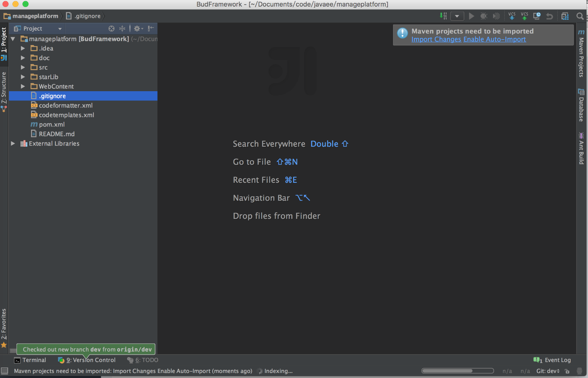
Task: Expand the WebContent folder
Action: 22,86
